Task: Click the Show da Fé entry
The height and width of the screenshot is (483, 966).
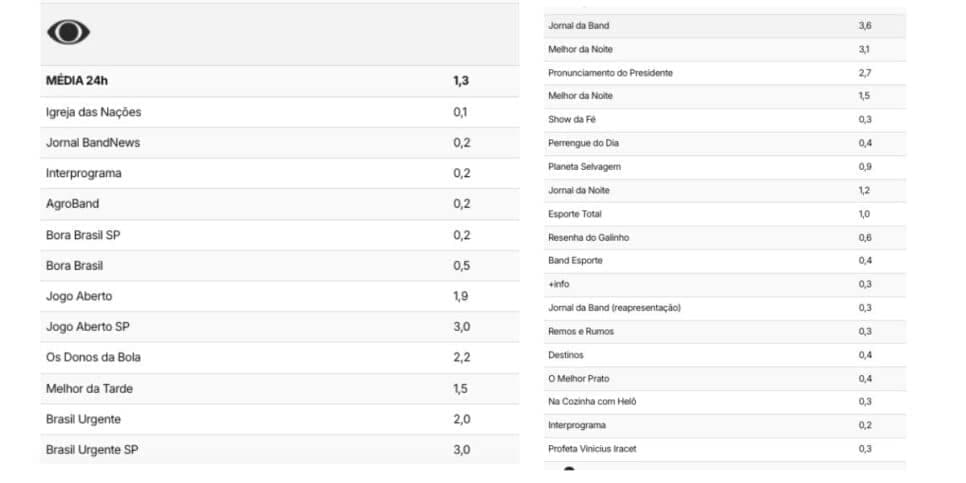Action: click(x=725, y=120)
